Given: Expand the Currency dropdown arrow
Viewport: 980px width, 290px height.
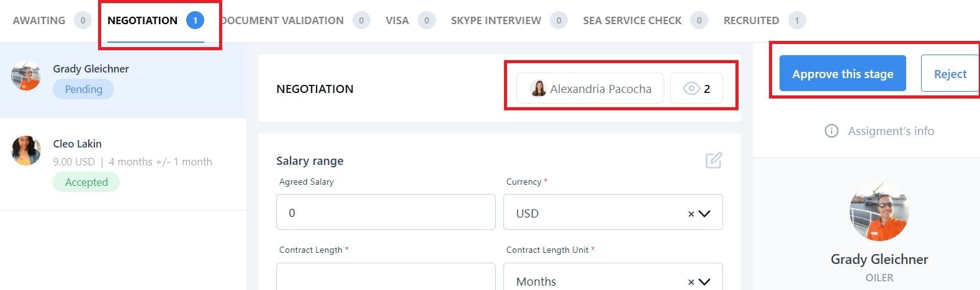Looking at the screenshot, I should click(704, 214).
